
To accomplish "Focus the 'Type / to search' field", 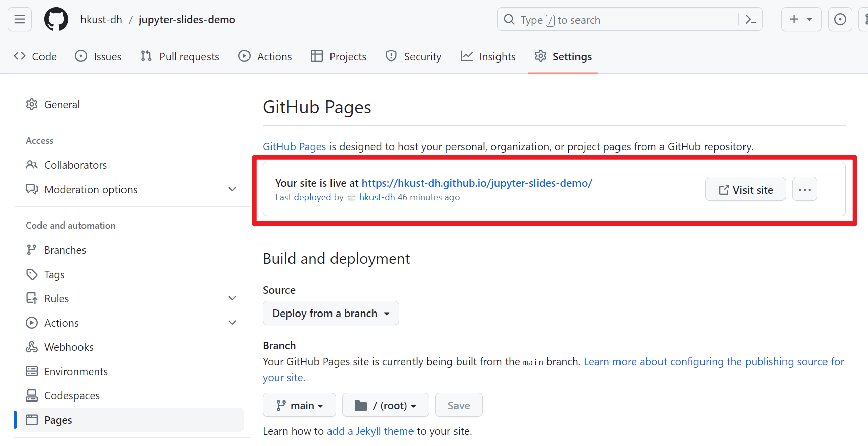I will 630,19.
